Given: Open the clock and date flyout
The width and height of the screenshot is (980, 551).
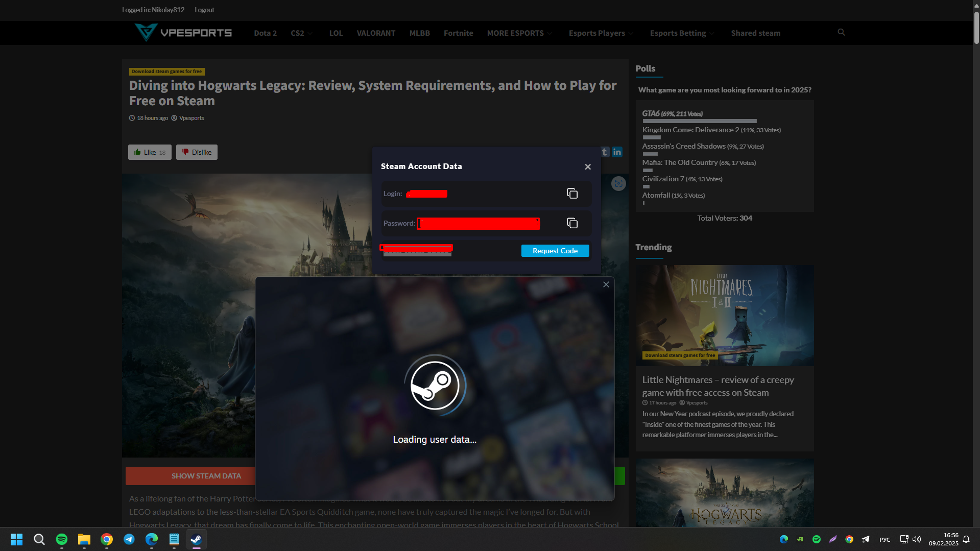Looking at the screenshot, I should (x=943, y=539).
